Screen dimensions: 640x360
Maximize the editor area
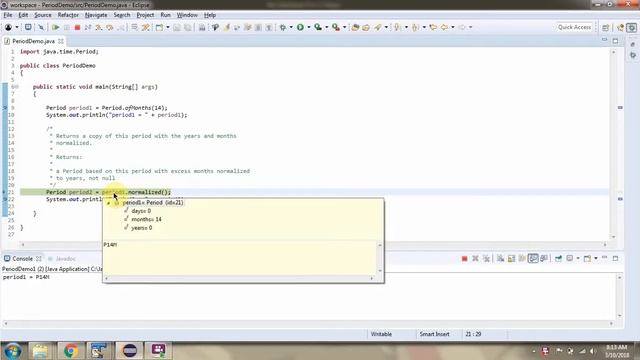(615, 41)
